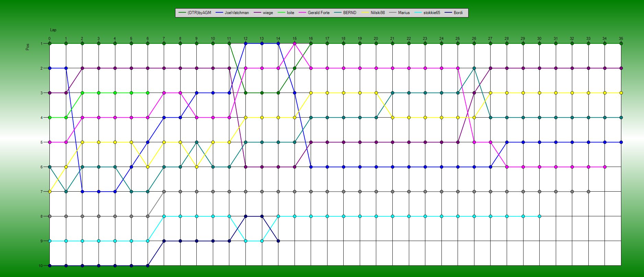Select cyan stokkie65 point at lap 30, position 8

pos(539,216)
